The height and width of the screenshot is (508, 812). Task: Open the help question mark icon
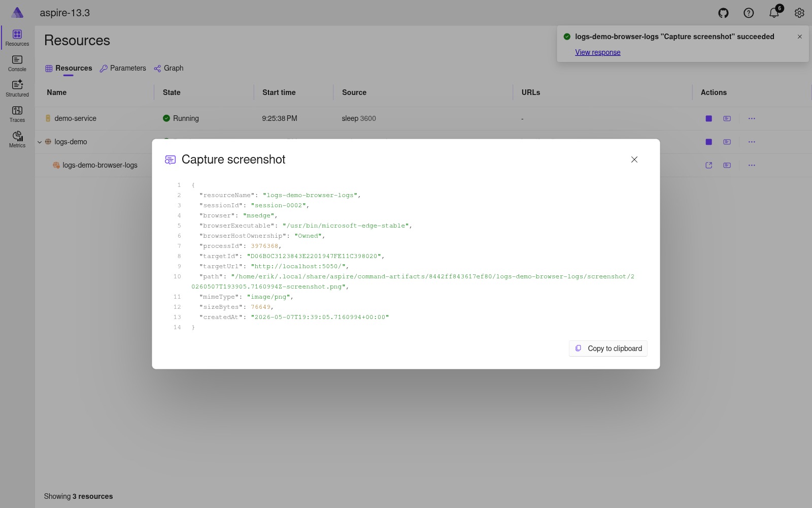pos(749,13)
